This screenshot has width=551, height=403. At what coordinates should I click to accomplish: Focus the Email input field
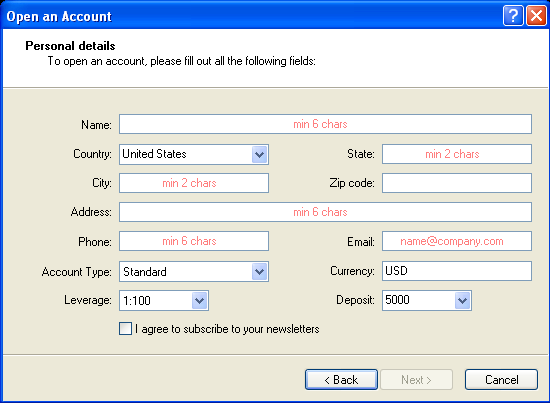pos(457,241)
